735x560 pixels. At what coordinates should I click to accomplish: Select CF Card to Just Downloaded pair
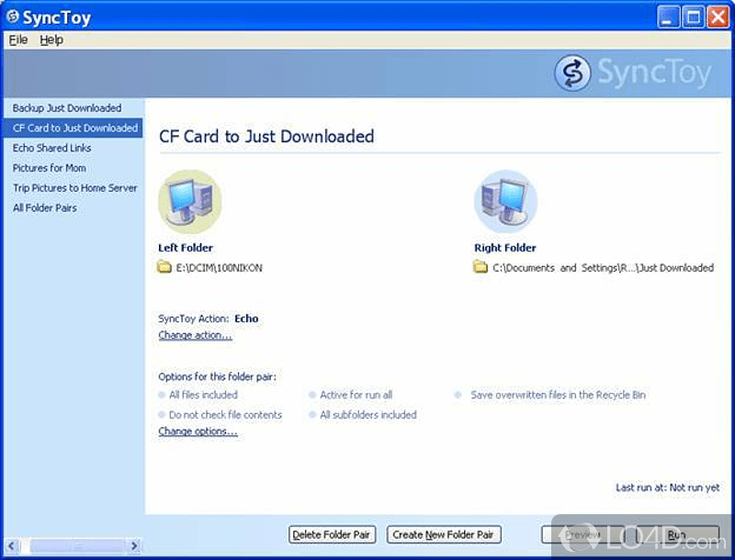73,128
